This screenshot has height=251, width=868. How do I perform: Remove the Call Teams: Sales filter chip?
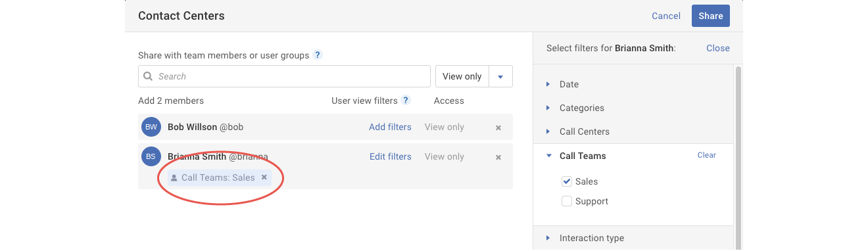[264, 177]
